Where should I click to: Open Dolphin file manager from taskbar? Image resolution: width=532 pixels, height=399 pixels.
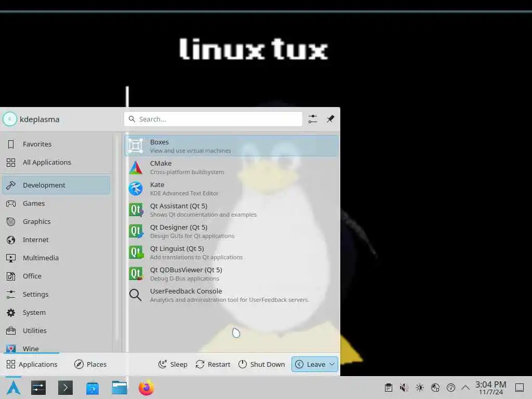pos(119,388)
